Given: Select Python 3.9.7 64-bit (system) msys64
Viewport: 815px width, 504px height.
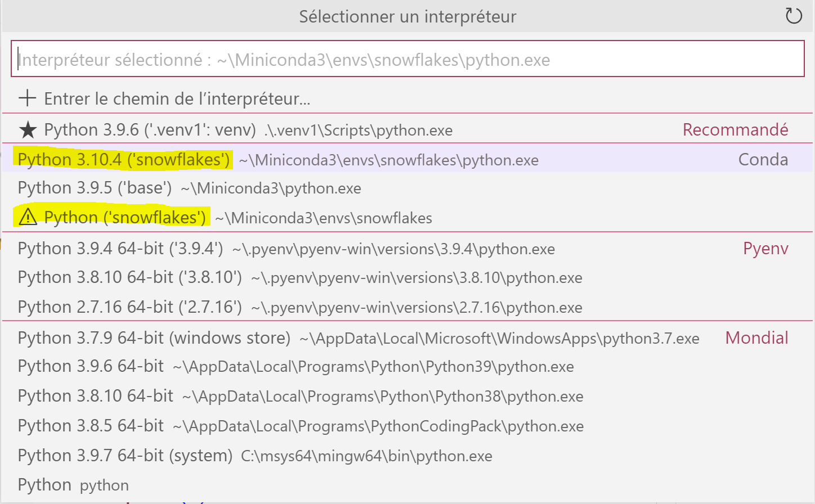Looking at the screenshot, I should click(407, 456).
